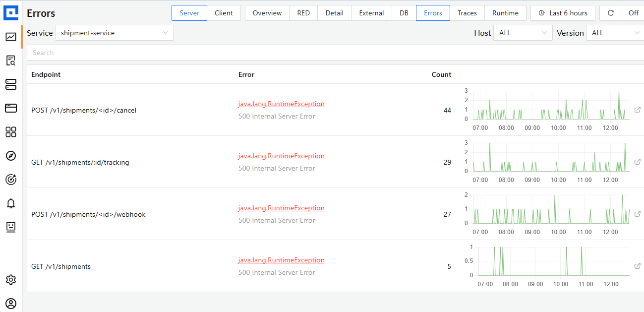This screenshot has width=644, height=312.
Task: Open the user profile sidebar icon
Action: pyautogui.click(x=11, y=303)
